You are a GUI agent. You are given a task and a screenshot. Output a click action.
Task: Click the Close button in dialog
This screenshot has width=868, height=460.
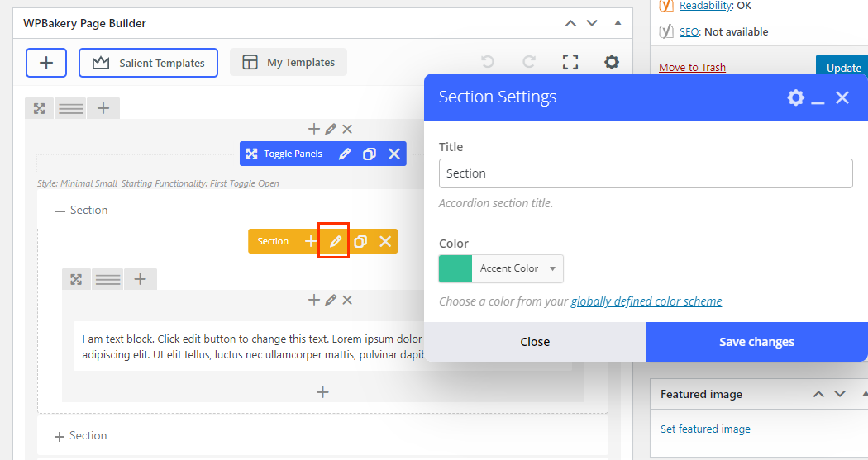(536, 342)
